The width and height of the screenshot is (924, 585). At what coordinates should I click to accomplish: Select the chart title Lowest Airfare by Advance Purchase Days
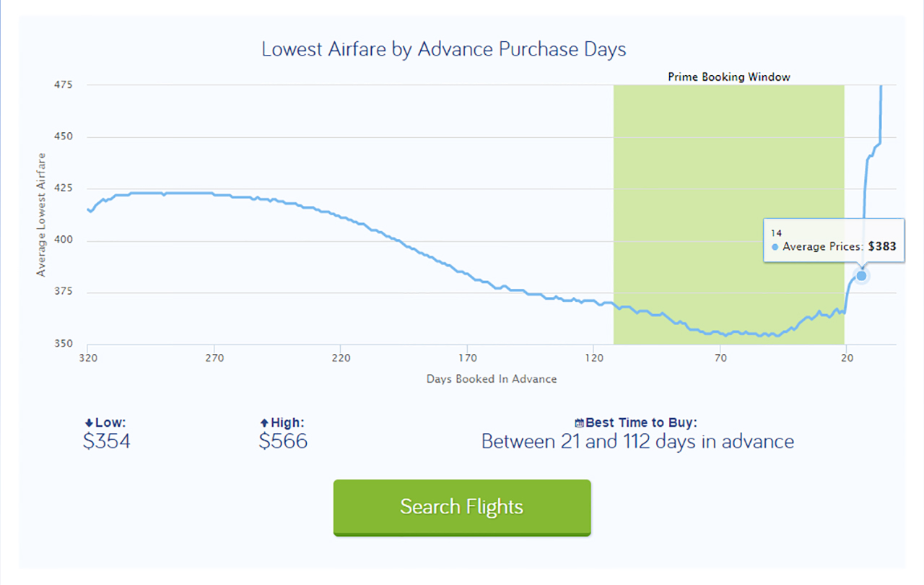[443, 49]
